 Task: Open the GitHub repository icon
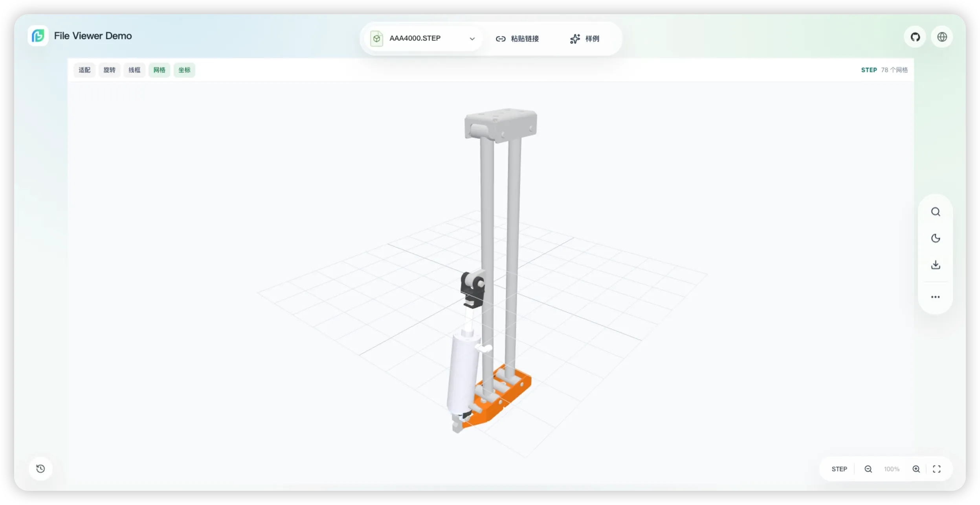click(x=915, y=37)
